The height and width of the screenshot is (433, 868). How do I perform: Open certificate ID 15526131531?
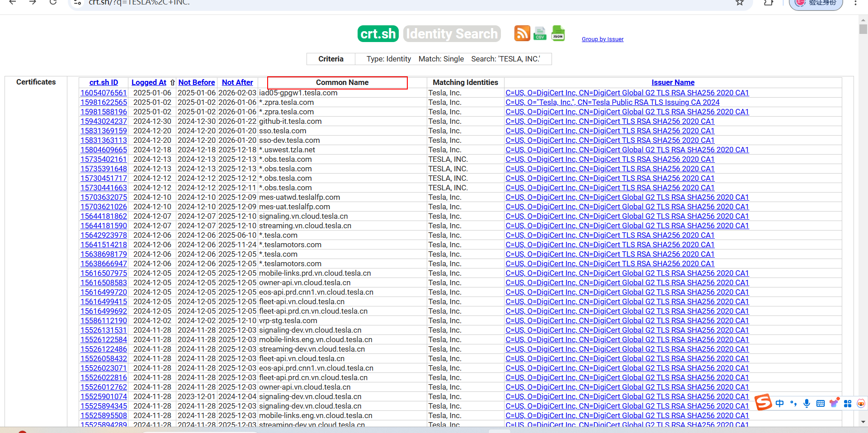pyautogui.click(x=104, y=330)
